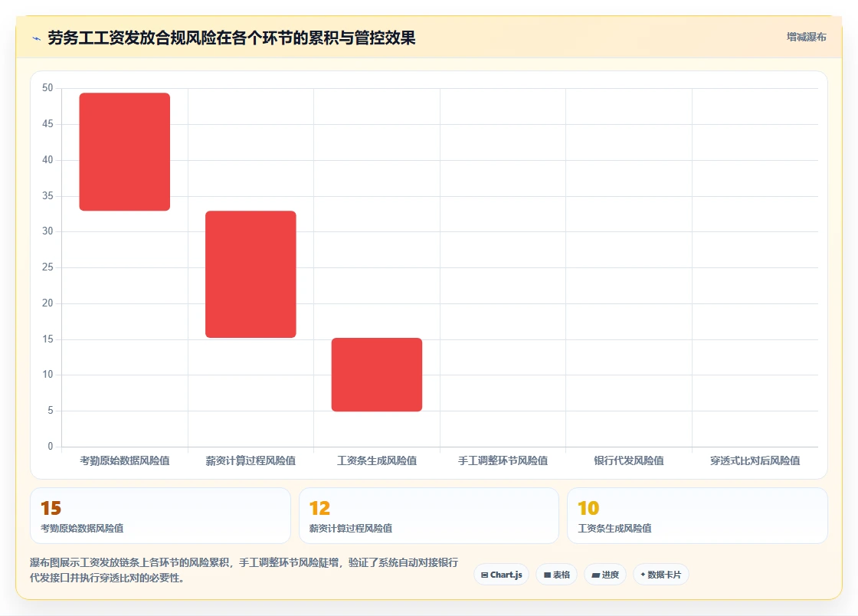Select the 进度 tag chip
858x616 pixels.
pos(605,575)
